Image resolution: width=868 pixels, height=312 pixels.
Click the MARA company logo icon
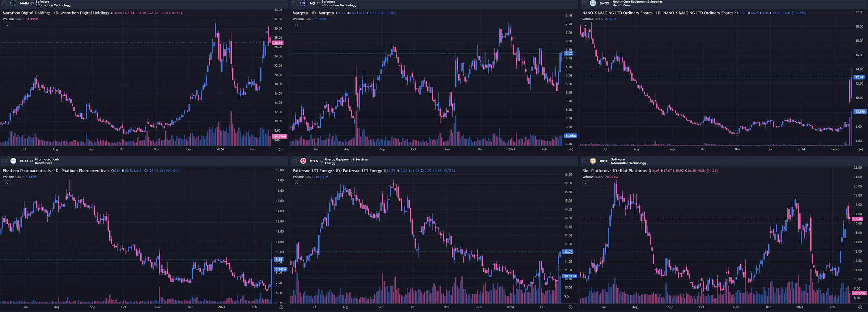click(x=13, y=3)
